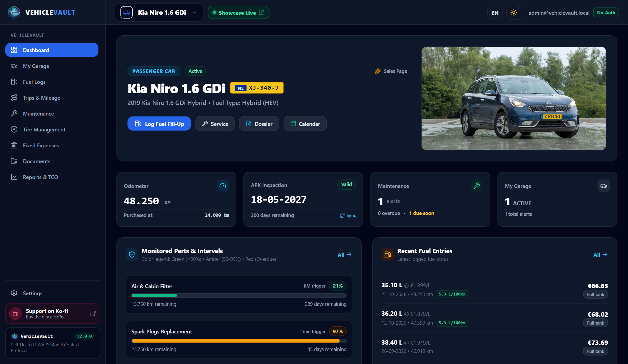The image size is (628, 364).
Task: Open Settings gear icon in sidebar
Action: [x=14, y=293]
